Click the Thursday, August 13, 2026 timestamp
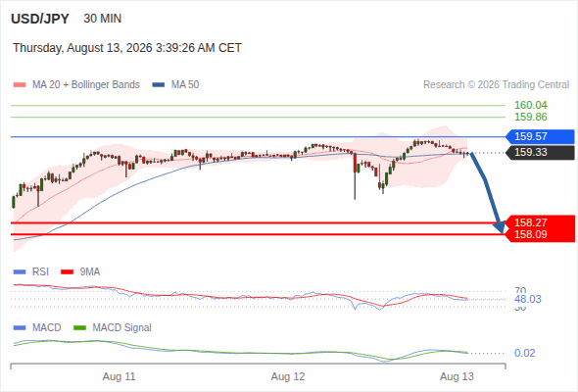This screenshot has width=578, height=392. (127, 48)
